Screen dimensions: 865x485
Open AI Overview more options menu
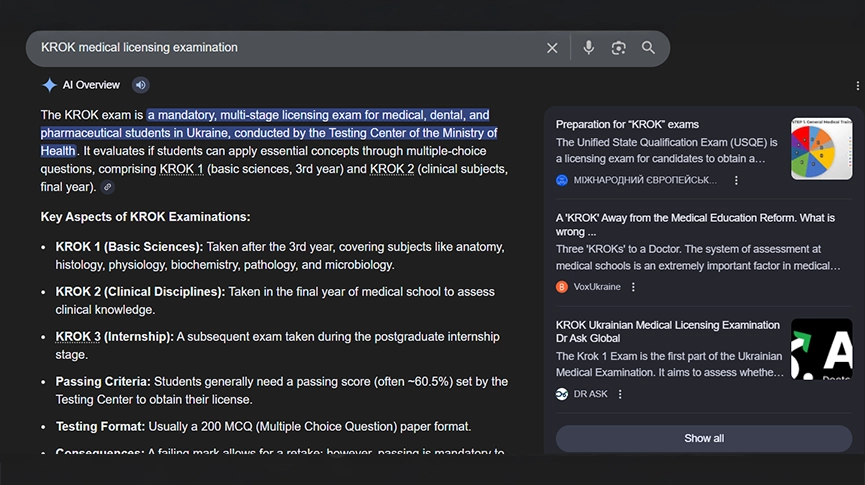pos(857,86)
